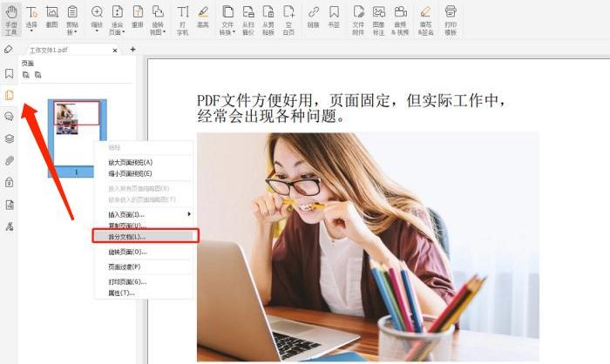Screen dimensions: 610x364
Task: Expand the Zoom (缩放) dropdown arrow
Action: (x=97, y=31)
